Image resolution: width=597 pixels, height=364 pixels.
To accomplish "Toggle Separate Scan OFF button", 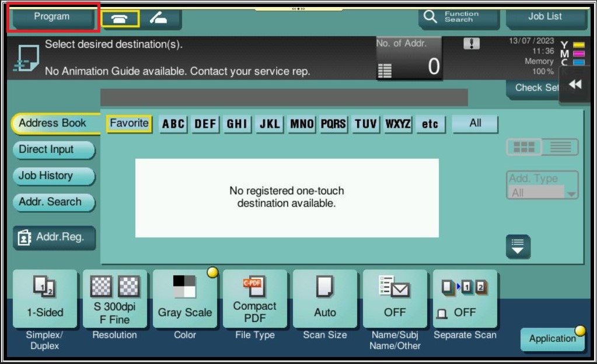I will tap(465, 299).
